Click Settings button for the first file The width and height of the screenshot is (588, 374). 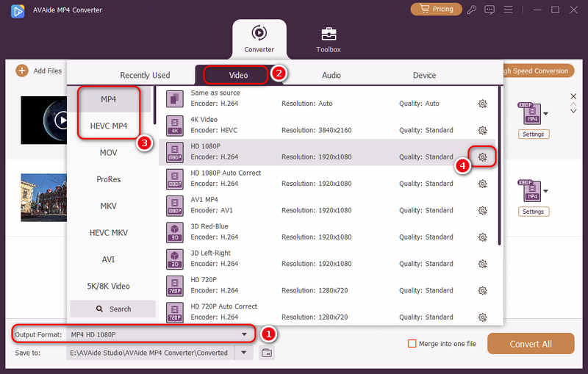pyautogui.click(x=534, y=134)
